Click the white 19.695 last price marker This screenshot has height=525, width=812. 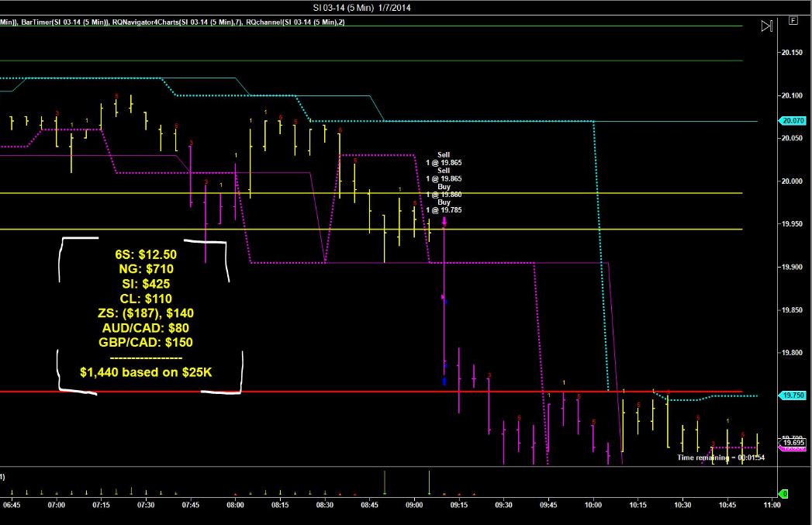(x=793, y=442)
